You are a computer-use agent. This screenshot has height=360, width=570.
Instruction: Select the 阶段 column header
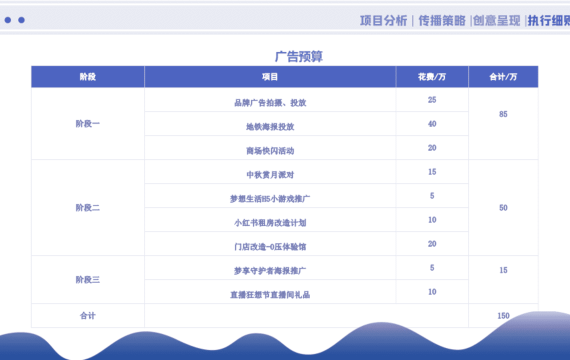pyautogui.click(x=88, y=77)
